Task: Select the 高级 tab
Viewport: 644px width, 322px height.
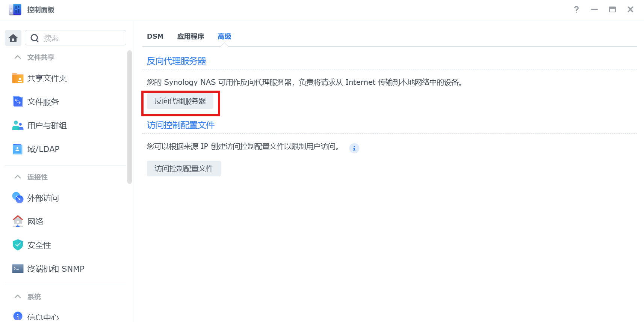Action: (224, 36)
